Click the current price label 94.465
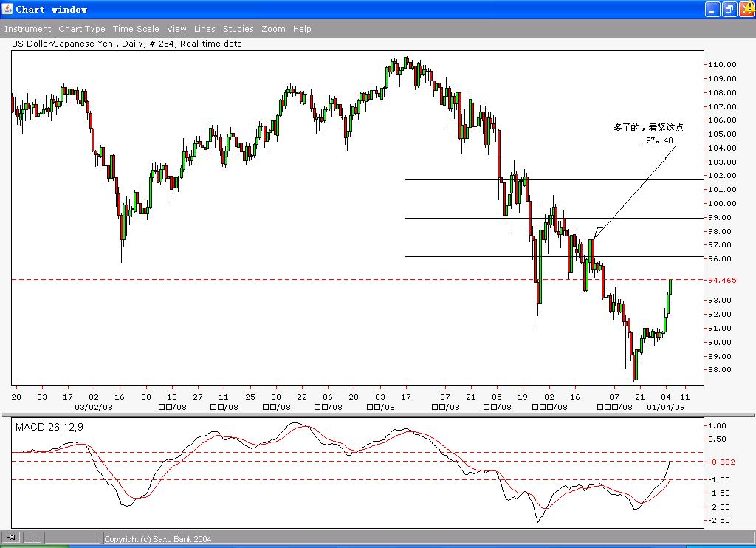Image resolution: width=756 pixels, height=548 pixels. pyautogui.click(x=722, y=280)
